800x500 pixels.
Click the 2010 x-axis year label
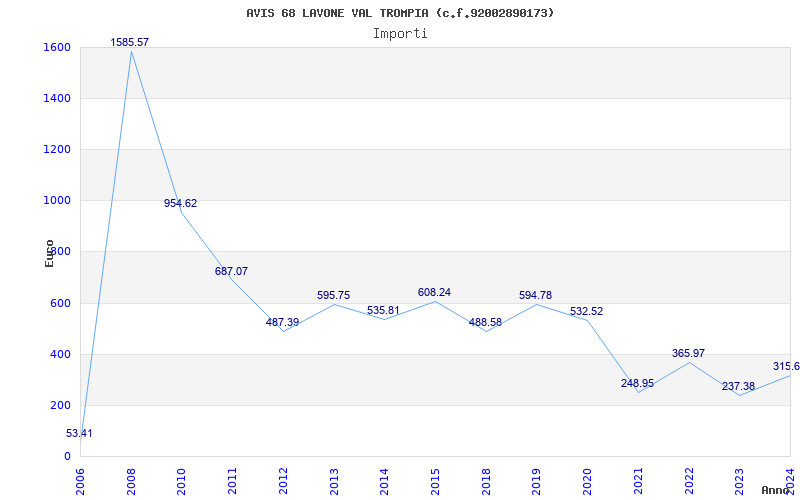[x=181, y=481]
